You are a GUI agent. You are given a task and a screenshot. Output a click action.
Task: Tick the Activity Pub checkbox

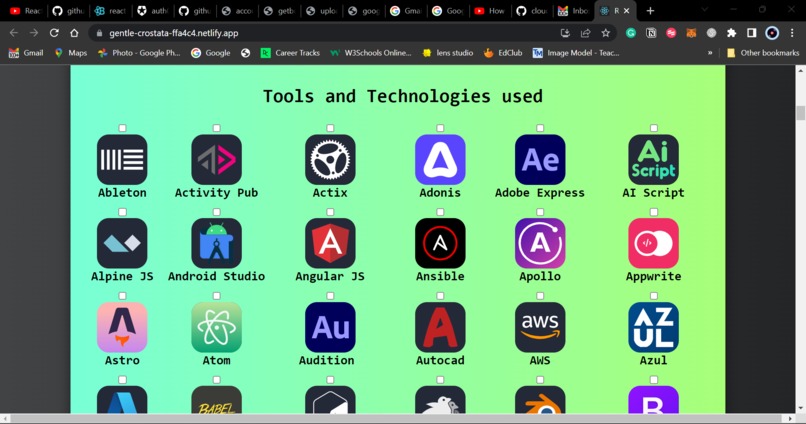[x=216, y=128]
